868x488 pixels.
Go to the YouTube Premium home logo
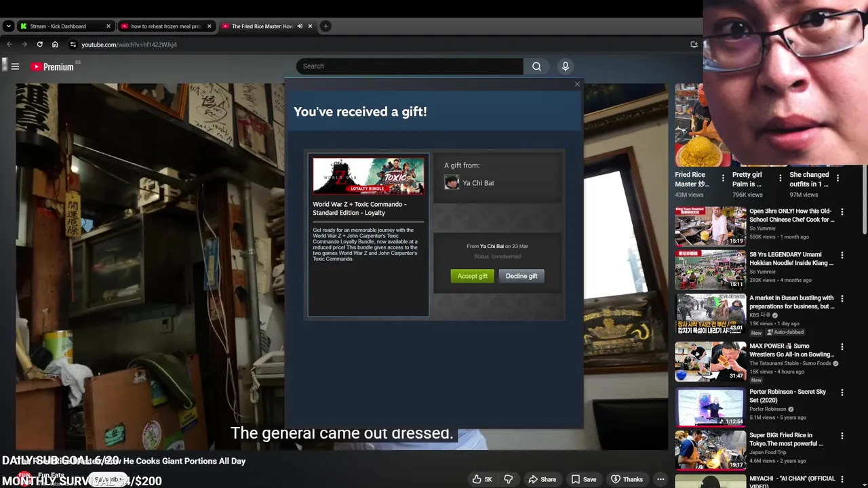(x=52, y=66)
